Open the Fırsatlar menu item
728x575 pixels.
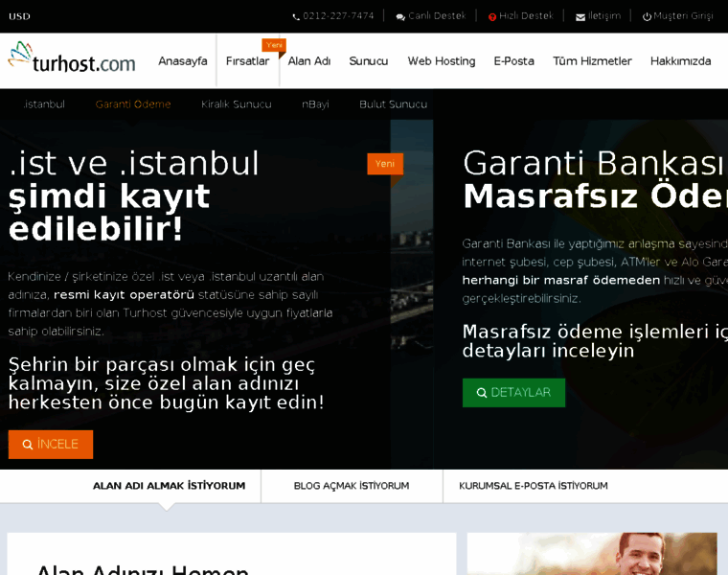click(x=247, y=61)
